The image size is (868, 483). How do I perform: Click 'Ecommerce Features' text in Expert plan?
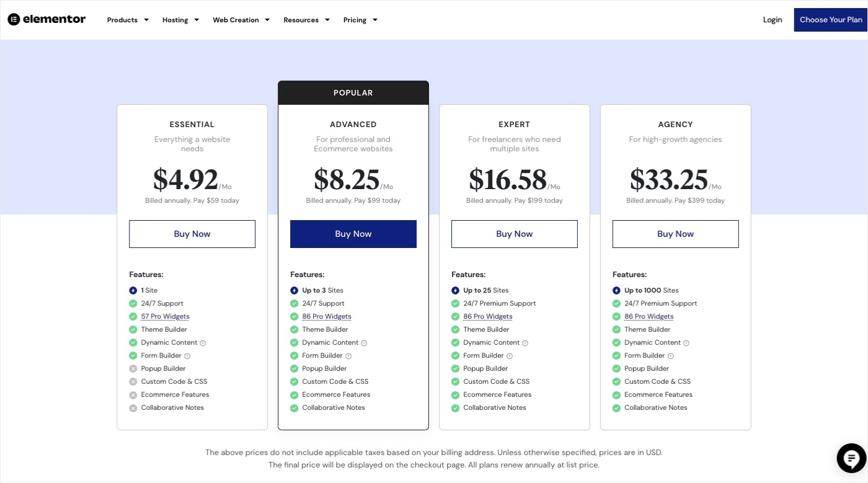point(497,394)
